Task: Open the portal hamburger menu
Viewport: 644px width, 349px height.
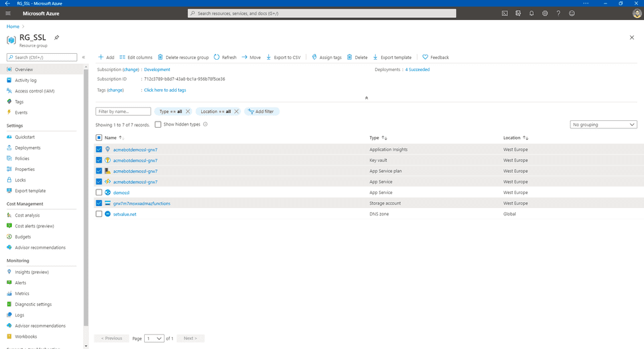Action: click(8, 13)
